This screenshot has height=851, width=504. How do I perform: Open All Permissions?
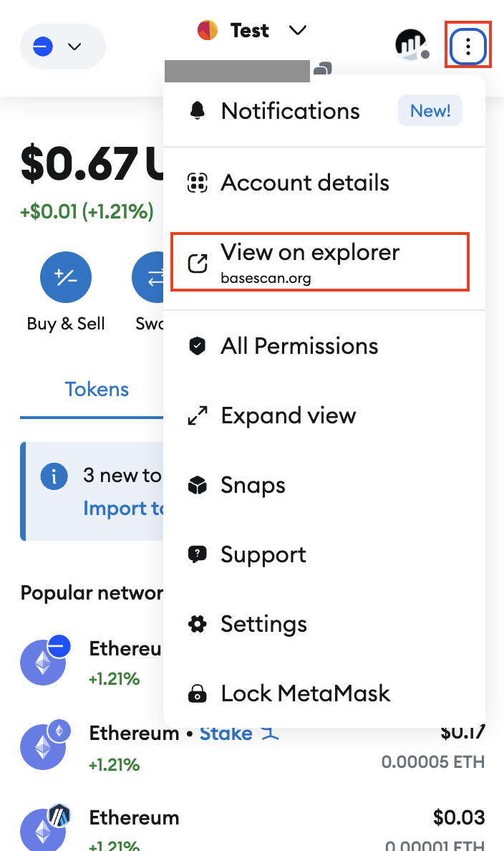pos(299,346)
